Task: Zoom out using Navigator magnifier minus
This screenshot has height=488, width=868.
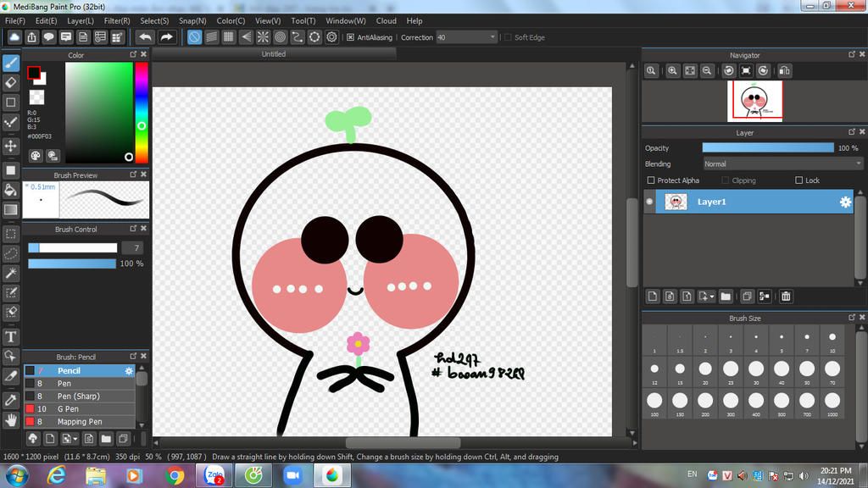Action: pos(707,71)
